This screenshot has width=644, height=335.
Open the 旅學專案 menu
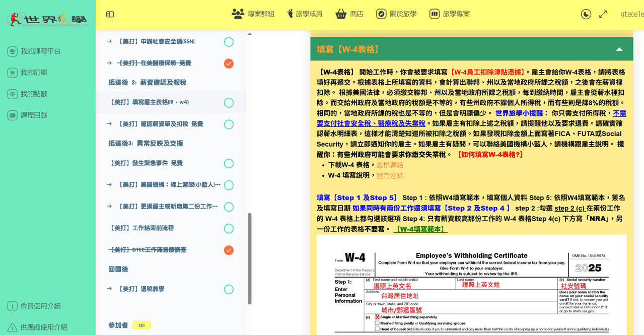(450, 14)
